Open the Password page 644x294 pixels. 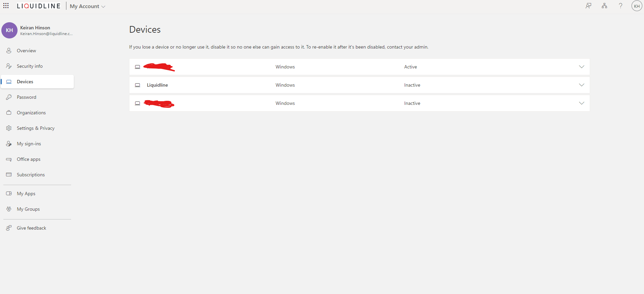(x=37, y=97)
